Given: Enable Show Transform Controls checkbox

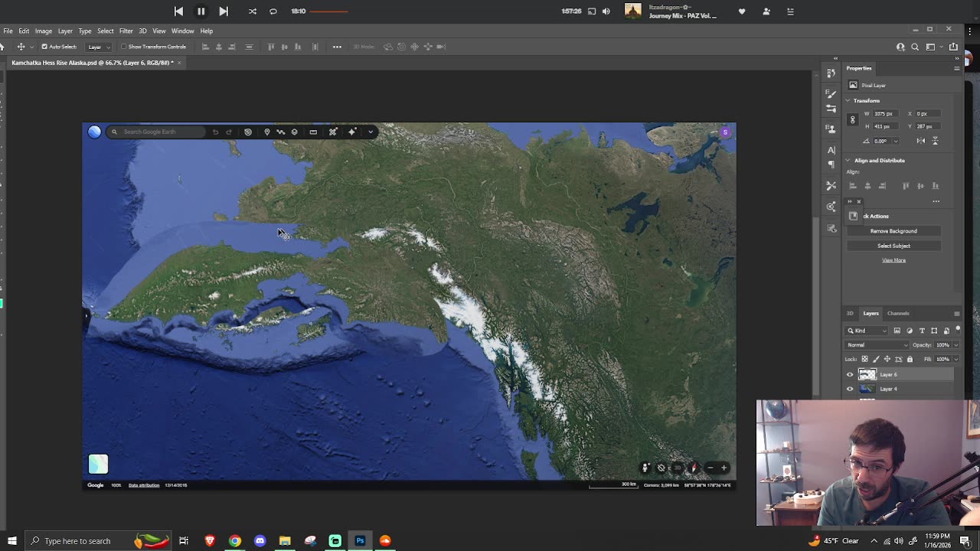Looking at the screenshot, I should (x=124, y=47).
